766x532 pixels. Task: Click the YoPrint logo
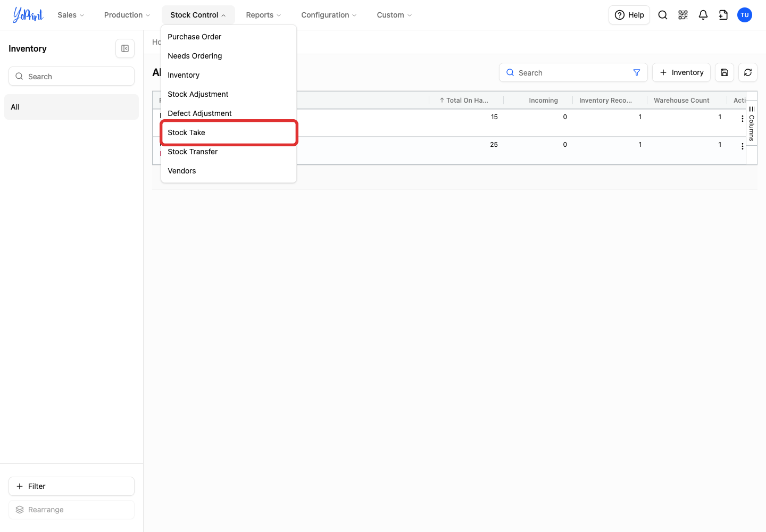coord(28,15)
